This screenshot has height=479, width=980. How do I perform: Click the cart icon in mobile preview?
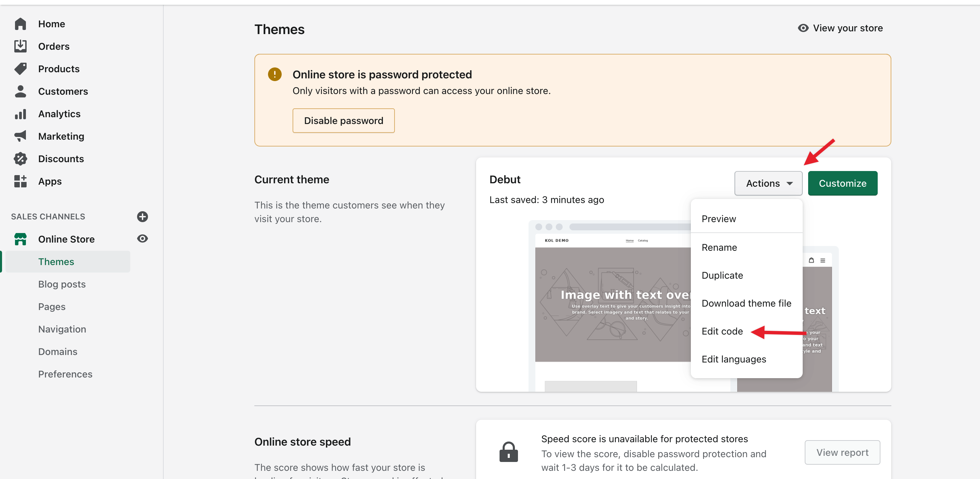[812, 260]
